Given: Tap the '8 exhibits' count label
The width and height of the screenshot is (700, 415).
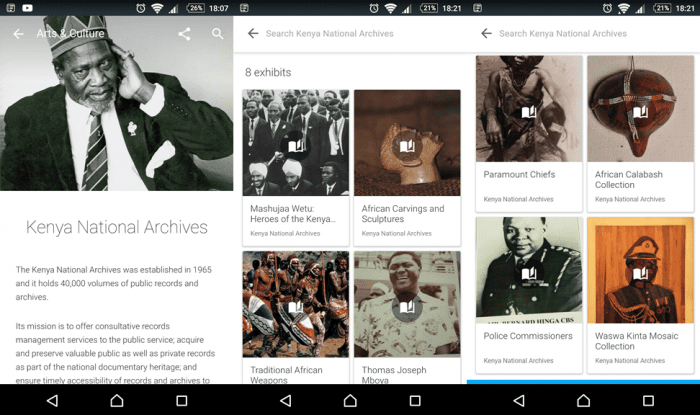Looking at the screenshot, I should [268, 72].
